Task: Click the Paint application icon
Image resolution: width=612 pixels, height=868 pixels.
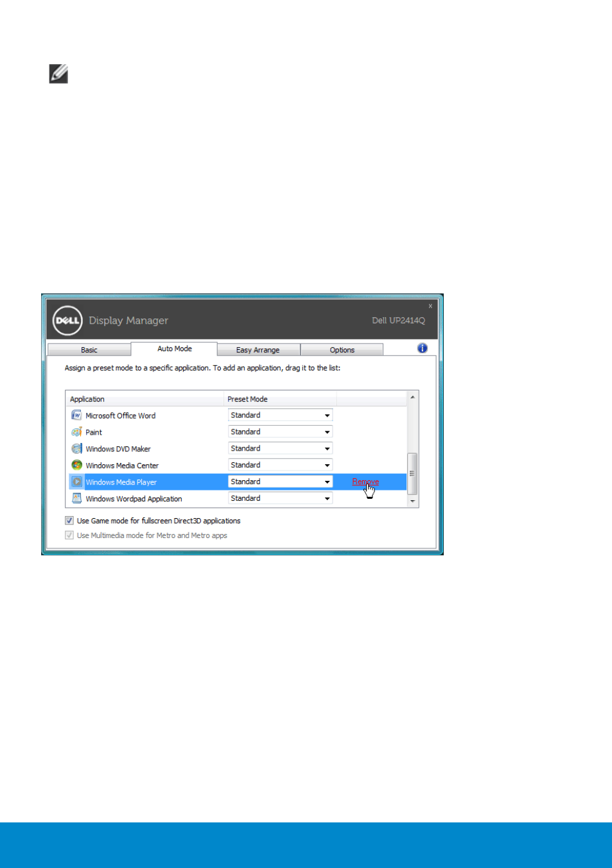Action: click(x=76, y=432)
